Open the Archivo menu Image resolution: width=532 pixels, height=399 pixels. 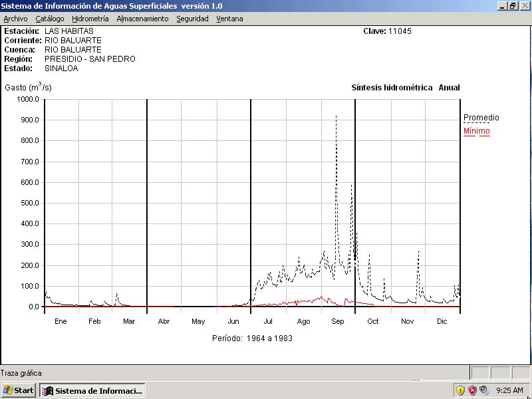tap(15, 19)
